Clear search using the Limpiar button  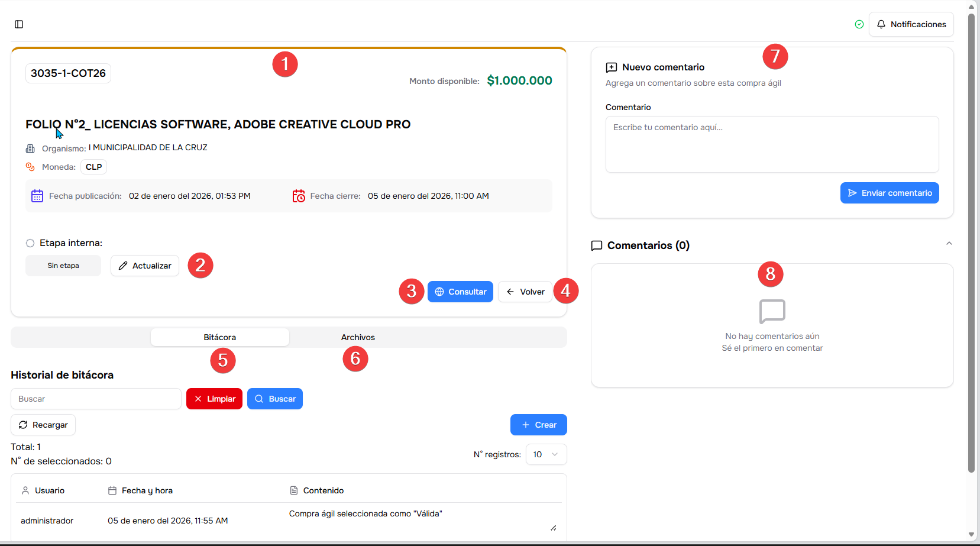coord(214,399)
